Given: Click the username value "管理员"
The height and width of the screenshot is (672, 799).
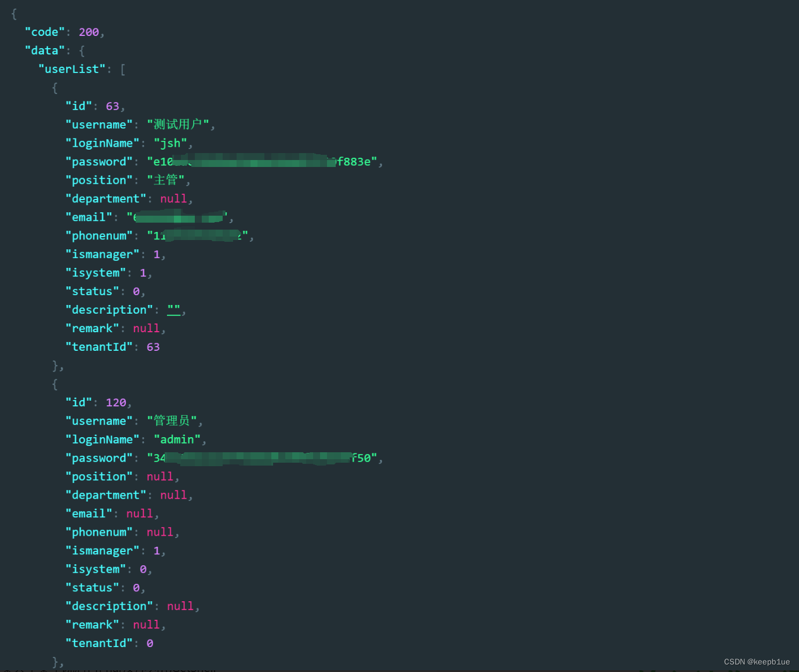Looking at the screenshot, I should 172,421.
